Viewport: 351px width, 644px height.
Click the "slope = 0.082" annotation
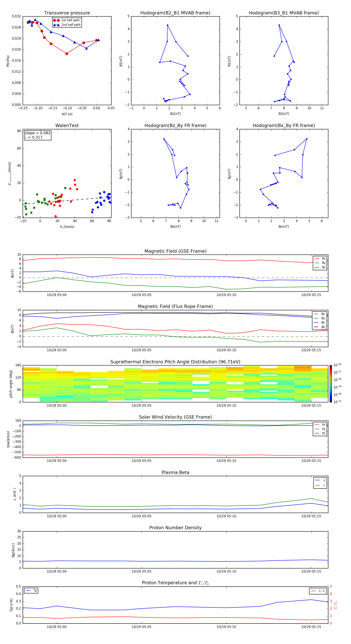[x=38, y=133]
